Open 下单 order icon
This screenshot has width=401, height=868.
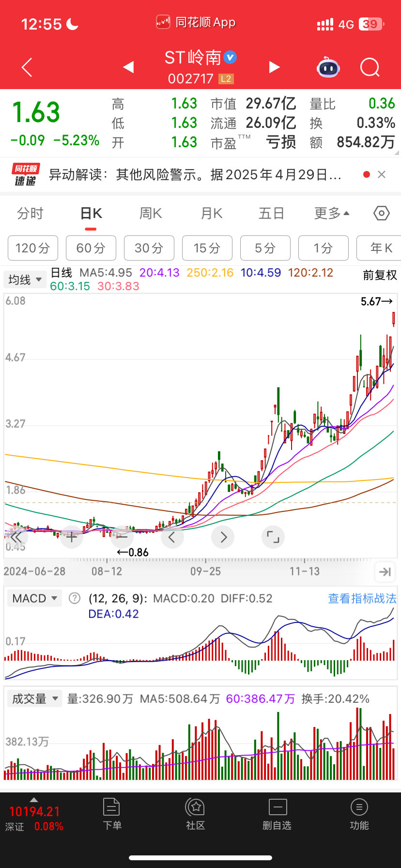pos(112,815)
